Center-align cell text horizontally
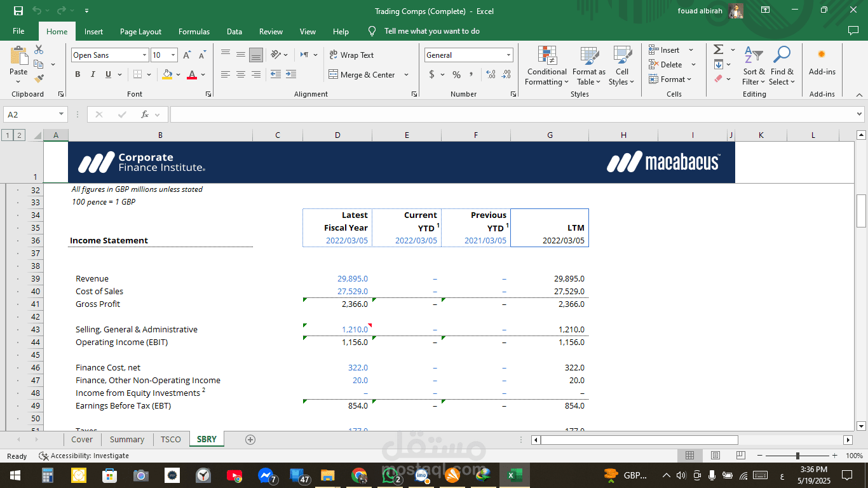 tap(241, 74)
